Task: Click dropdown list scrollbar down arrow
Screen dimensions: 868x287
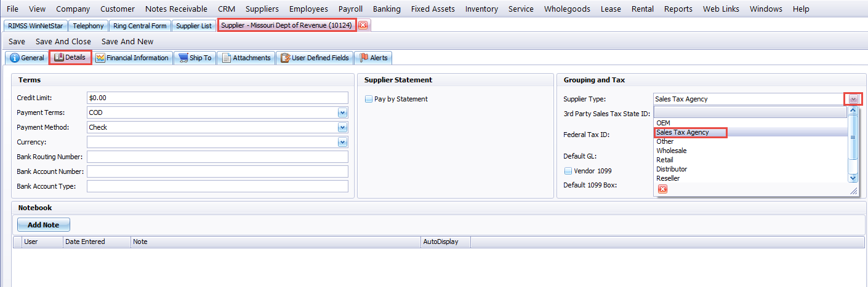Action: pyautogui.click(x=853, y=178)
